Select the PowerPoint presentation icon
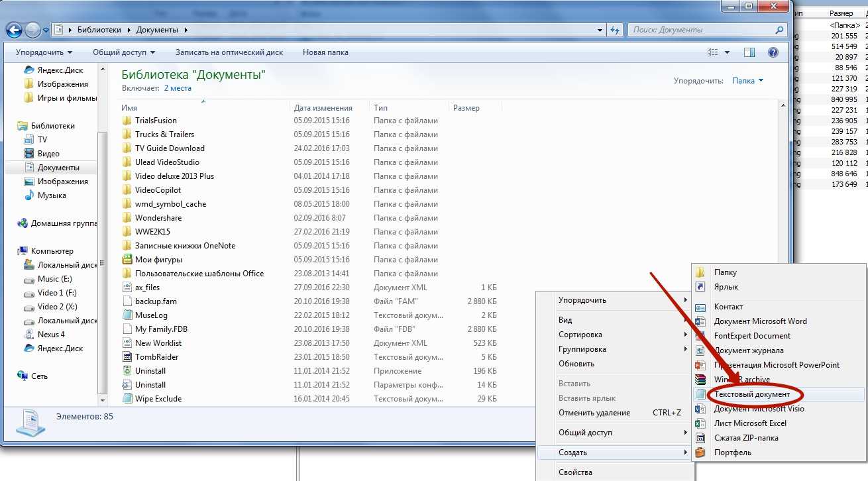Screen dimensions: 868x481 (x=700, y=365)
